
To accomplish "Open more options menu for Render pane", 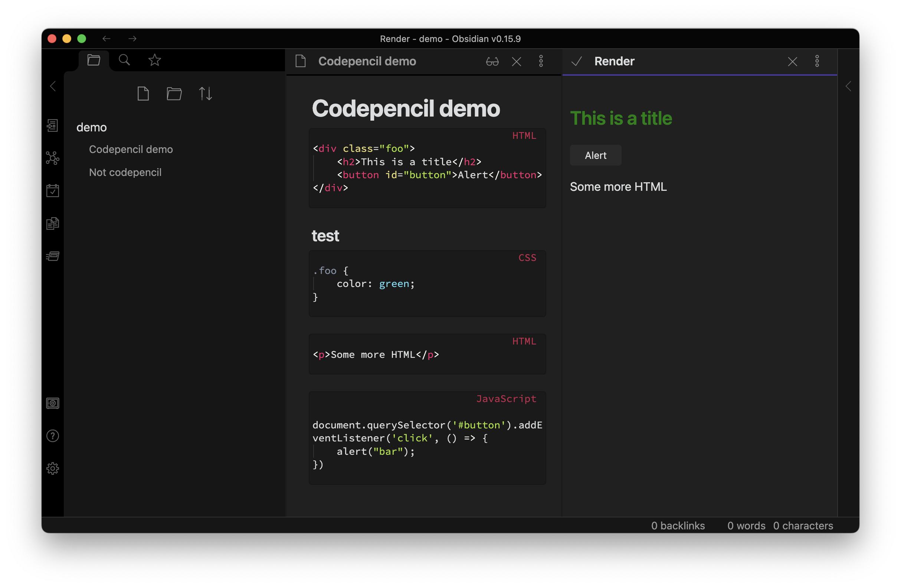I will coord(817,61).
